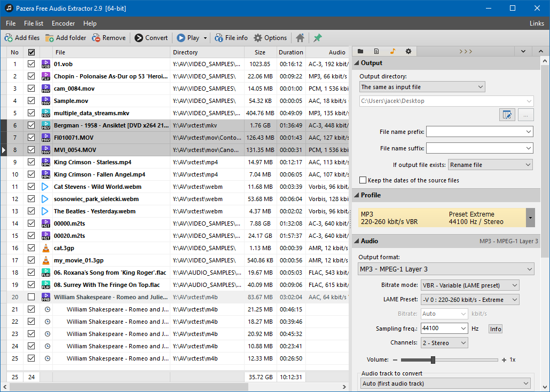Open the If output file exists dropdown
550x392 pixels.
[490, 165]
